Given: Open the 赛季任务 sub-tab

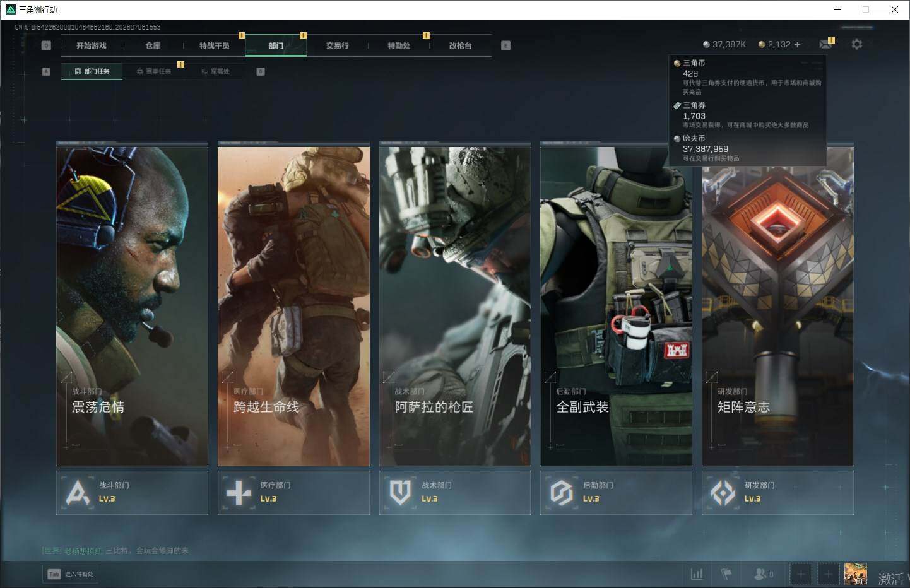Looking at the screenshot, I should [x=153, y=71].
